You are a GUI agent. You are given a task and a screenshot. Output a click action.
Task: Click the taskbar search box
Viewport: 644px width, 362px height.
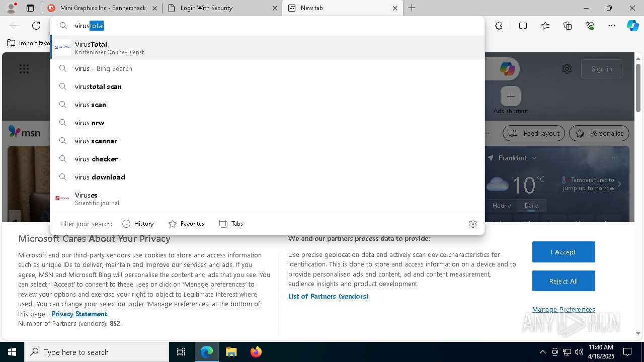point(97,352)
